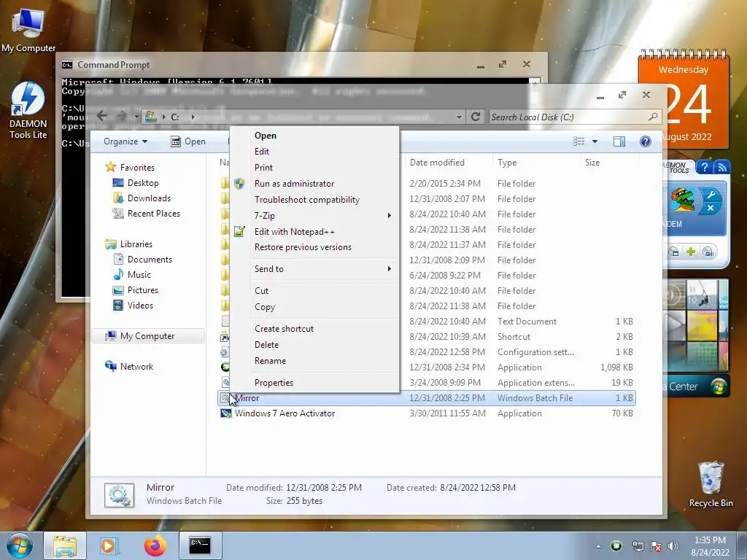Choose Troubleshoot compatibility
747x560 pixels.
coord(314,200)
